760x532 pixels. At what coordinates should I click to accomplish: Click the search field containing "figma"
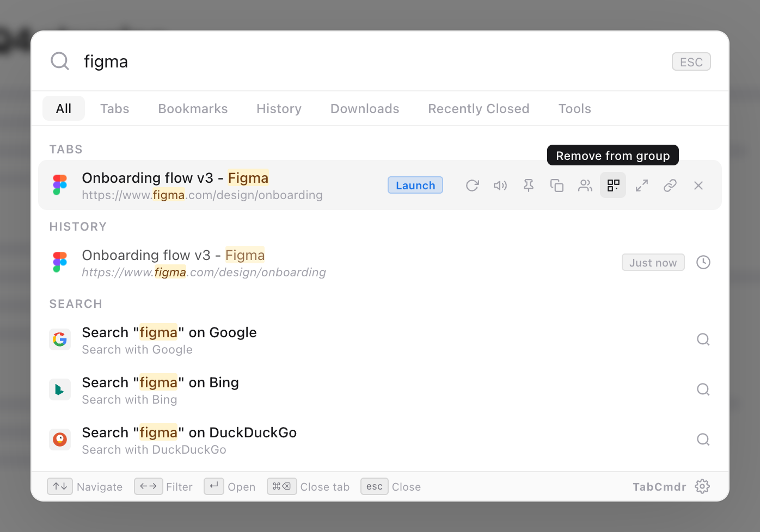[370, 61]
